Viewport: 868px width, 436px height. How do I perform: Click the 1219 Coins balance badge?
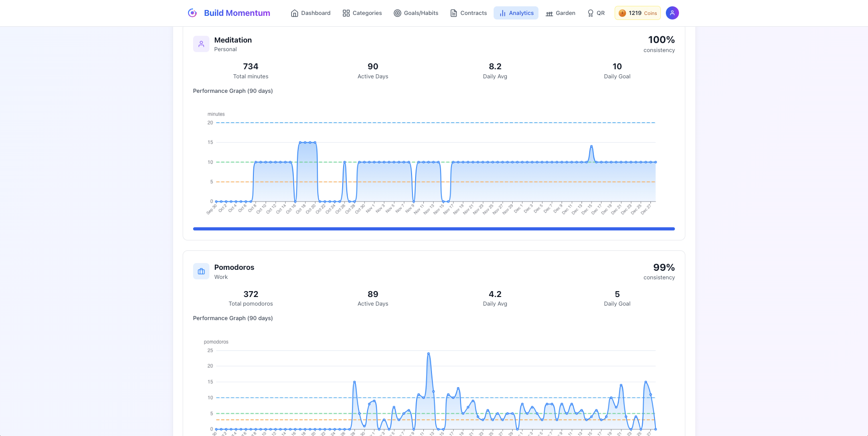coord(637,13)
